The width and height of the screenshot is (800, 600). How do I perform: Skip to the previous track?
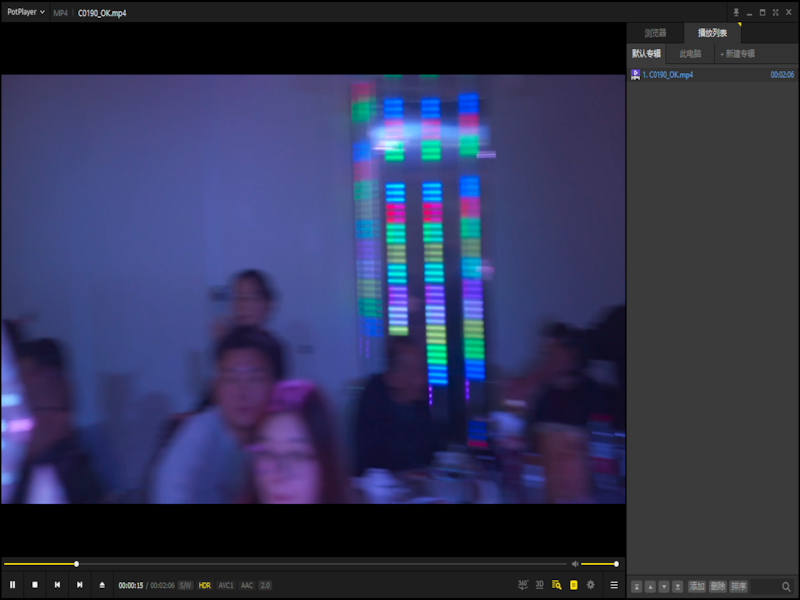click(x=57, y=585)
